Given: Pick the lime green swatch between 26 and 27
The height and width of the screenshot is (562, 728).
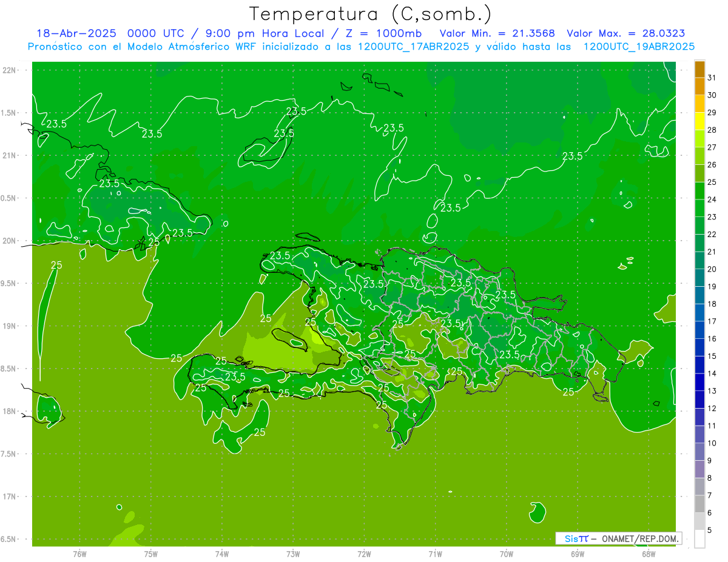Looking at the screenshot, I should coord(699,156).
